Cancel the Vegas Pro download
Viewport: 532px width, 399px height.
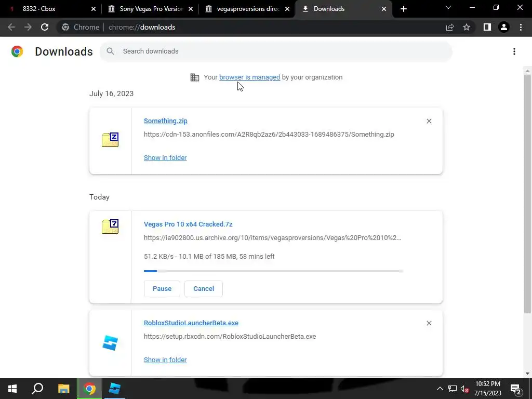[x=204, y=289]
